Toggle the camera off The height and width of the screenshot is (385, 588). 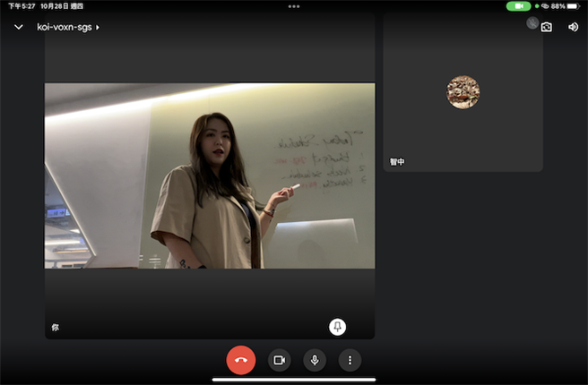pyautogui.click(x=280, y=360)
